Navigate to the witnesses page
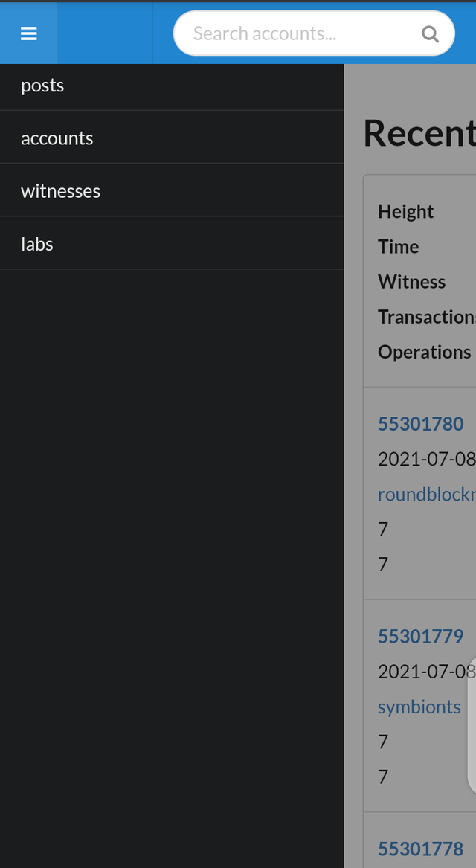476x868 pixels. point(61,190)
